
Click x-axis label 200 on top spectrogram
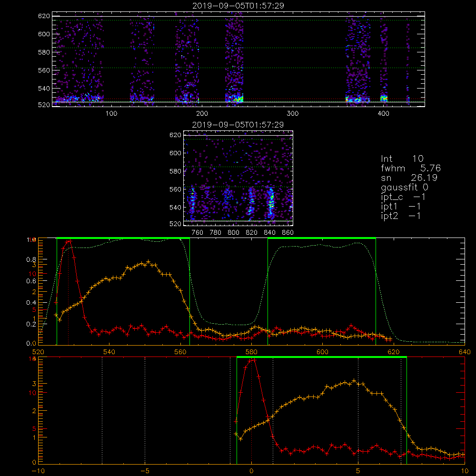202,114
